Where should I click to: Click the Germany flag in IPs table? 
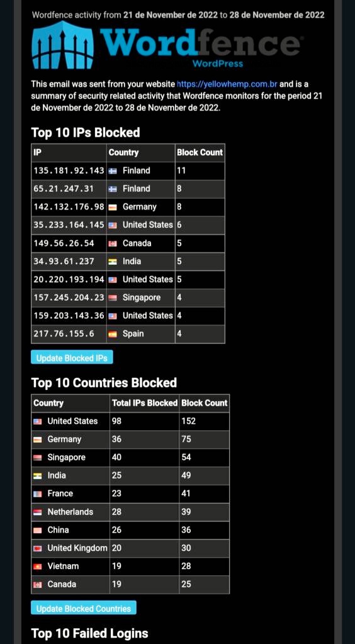[x=113, y=207]
